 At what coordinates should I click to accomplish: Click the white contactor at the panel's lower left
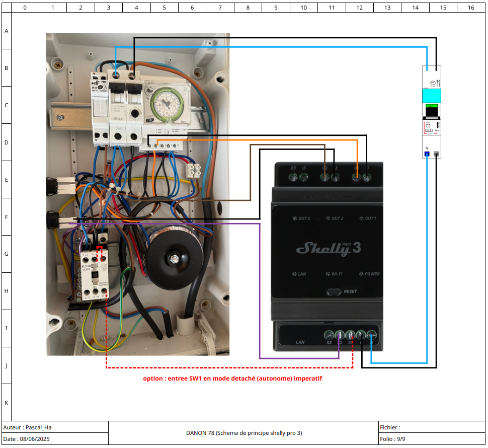(x=94, y=274)
